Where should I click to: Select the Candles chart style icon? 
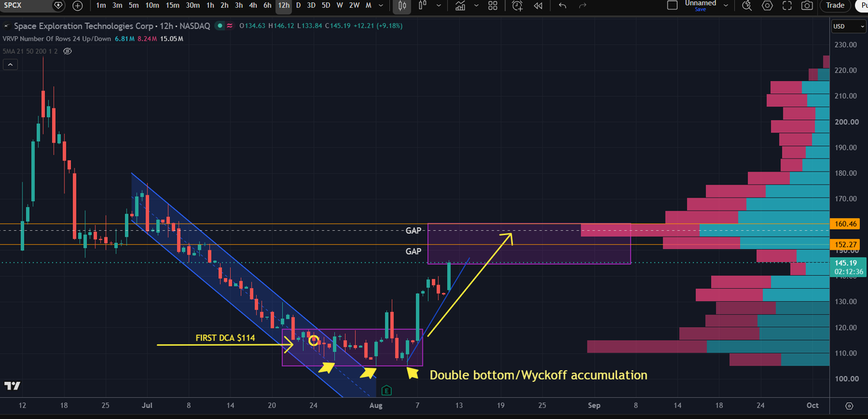click(404, 5)
